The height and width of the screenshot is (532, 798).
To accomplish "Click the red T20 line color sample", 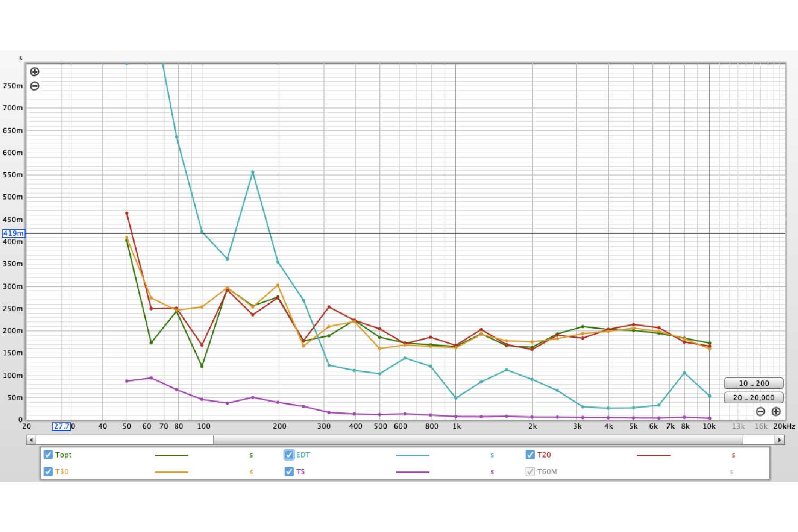I will (653, 455).
